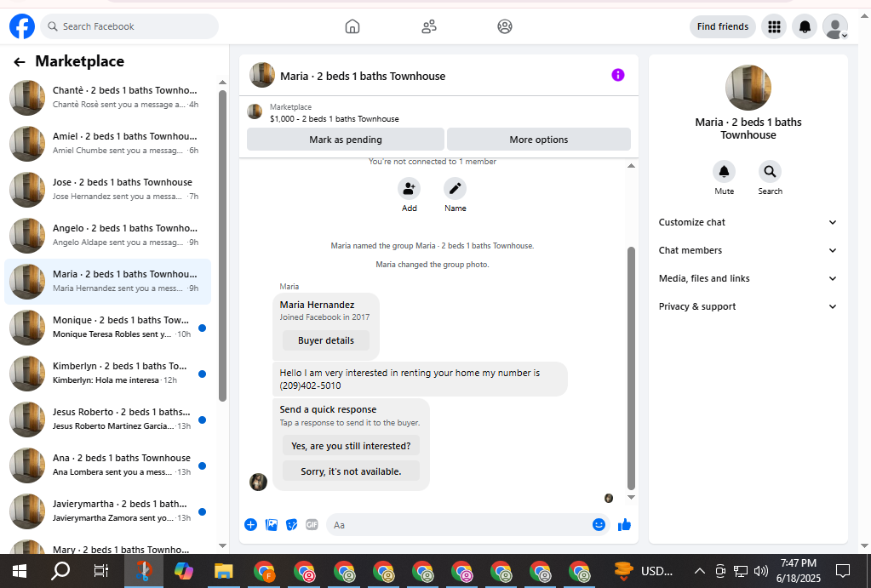Click More options button
871x588 pixels.
(539, 140)
